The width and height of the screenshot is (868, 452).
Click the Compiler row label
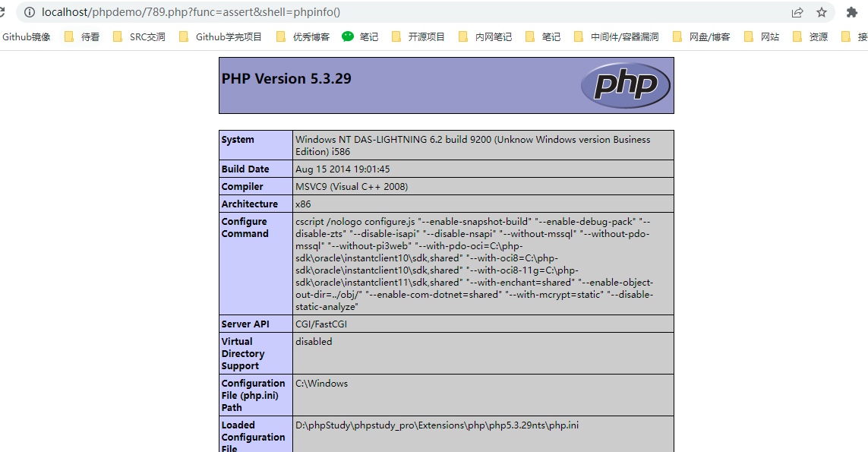click(242, 187)
